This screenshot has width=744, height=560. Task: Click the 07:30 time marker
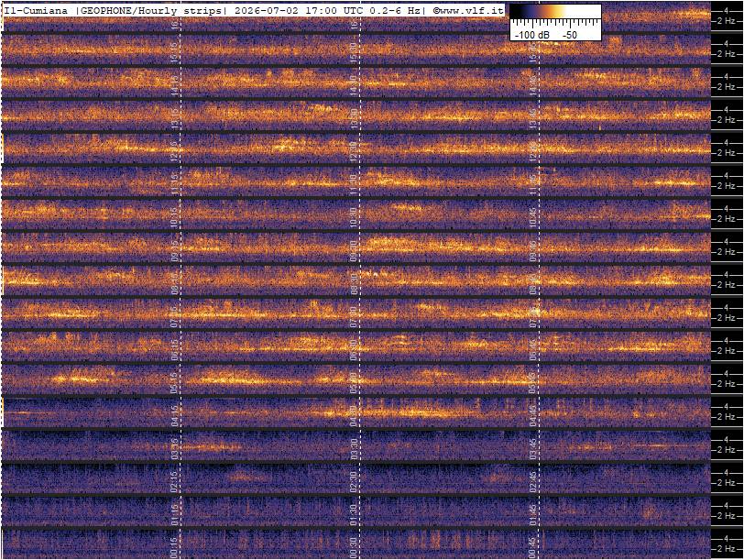354,316
